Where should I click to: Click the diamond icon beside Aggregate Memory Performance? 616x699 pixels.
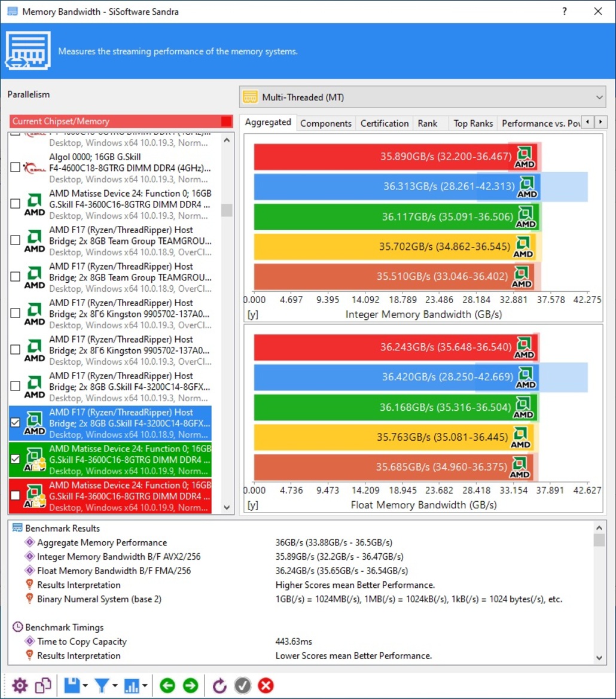click(30, 542)
